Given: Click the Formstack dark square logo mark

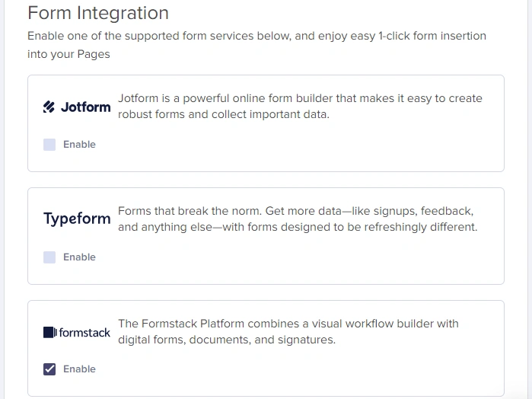Looking at the screenshot, I should 49,332.
